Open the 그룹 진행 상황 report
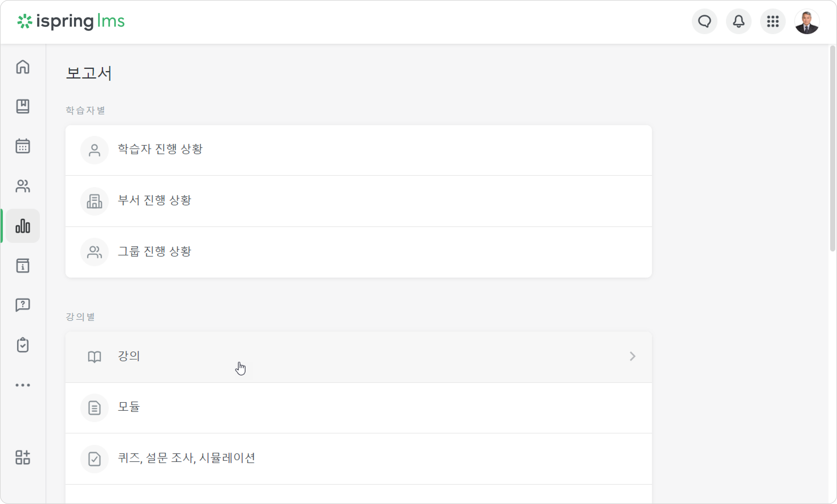The height and width of the screenshot is (504, 837). pos(358,252)
